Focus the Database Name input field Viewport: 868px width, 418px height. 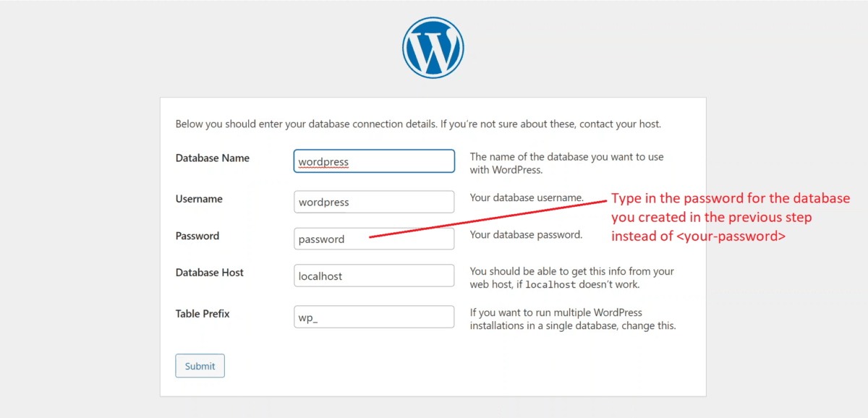[x=374, y=161]
